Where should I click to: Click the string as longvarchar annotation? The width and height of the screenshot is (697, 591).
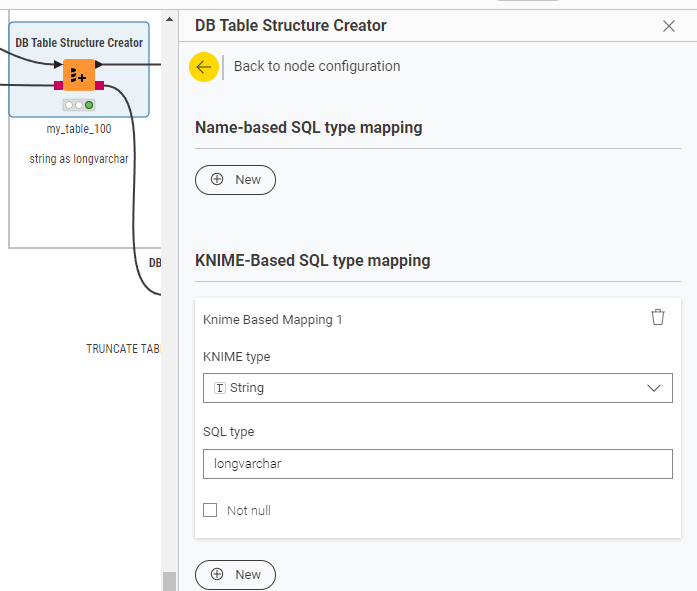79,159
